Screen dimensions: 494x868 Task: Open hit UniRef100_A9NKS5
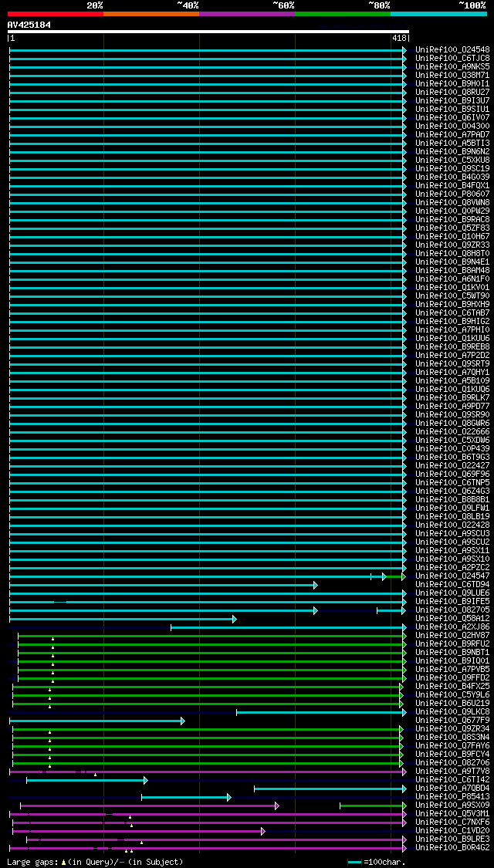(452, 66)
